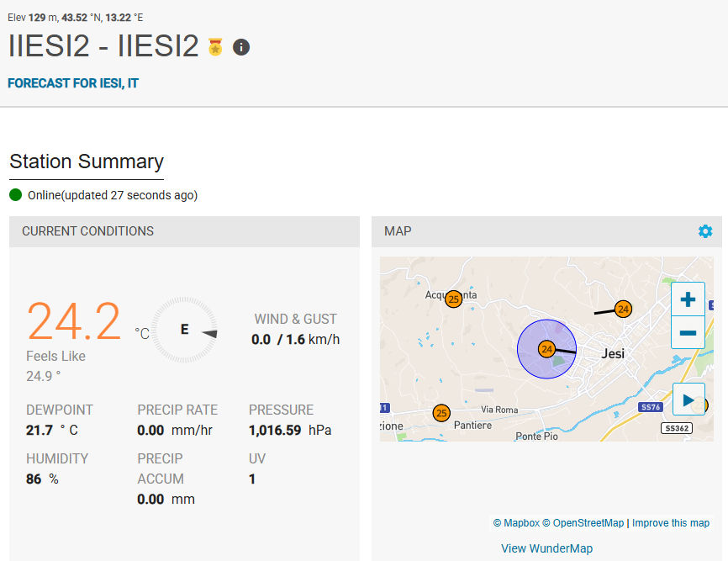The image size is (728, 561).
Task: Click the 24.2 temperature reading
Action: coord(74,321)
